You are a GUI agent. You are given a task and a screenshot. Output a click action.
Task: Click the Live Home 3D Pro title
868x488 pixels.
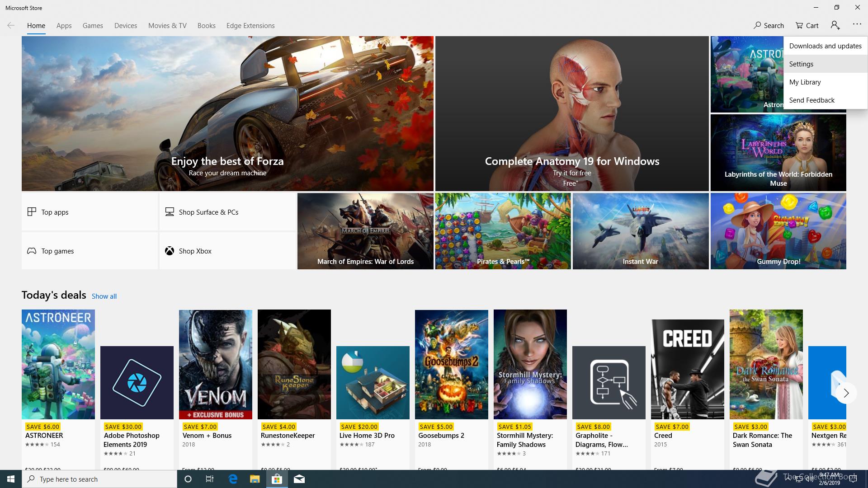tap(367, 436)
